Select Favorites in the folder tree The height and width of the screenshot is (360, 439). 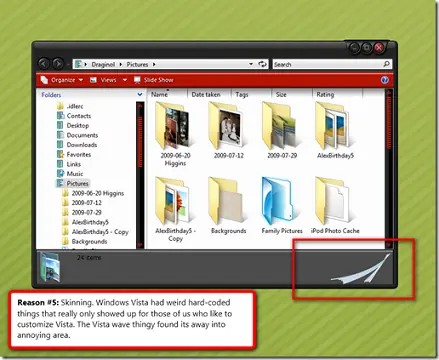click(x=74, y=155)
